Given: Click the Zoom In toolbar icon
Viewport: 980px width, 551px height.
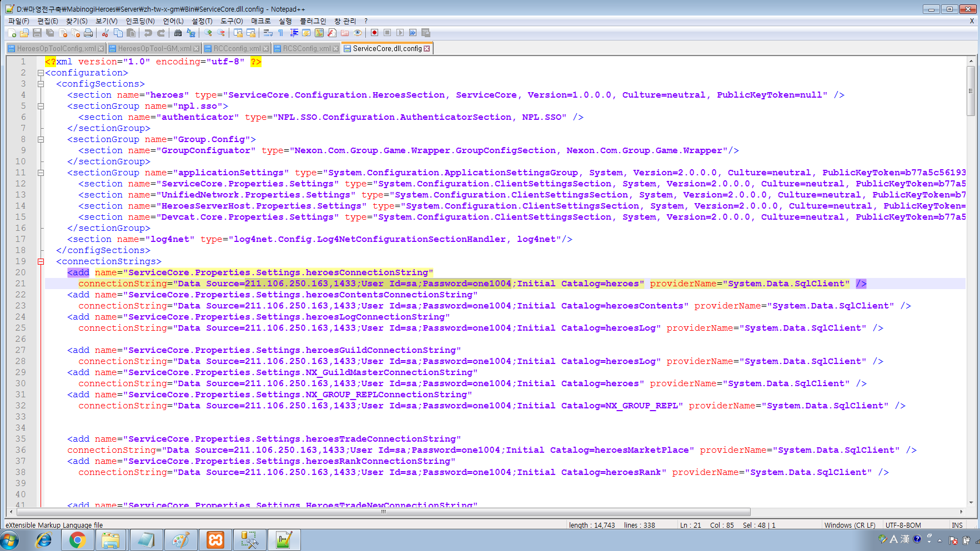Looking at the screenshot, I should (x=208, y=33).
